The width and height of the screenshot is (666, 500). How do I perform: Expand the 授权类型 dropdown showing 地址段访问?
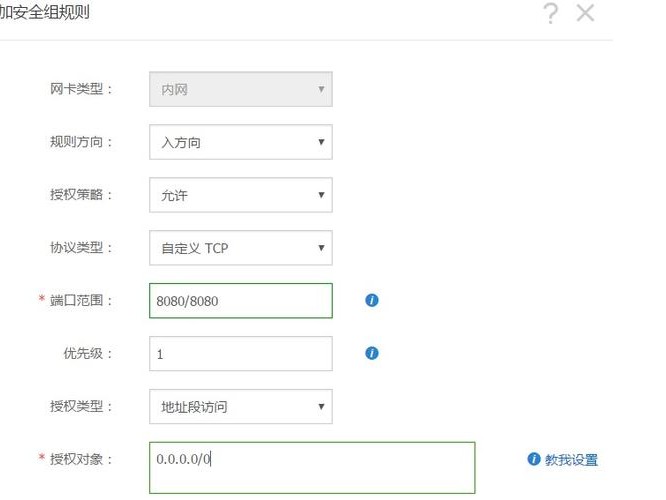(x=241, y=407)
